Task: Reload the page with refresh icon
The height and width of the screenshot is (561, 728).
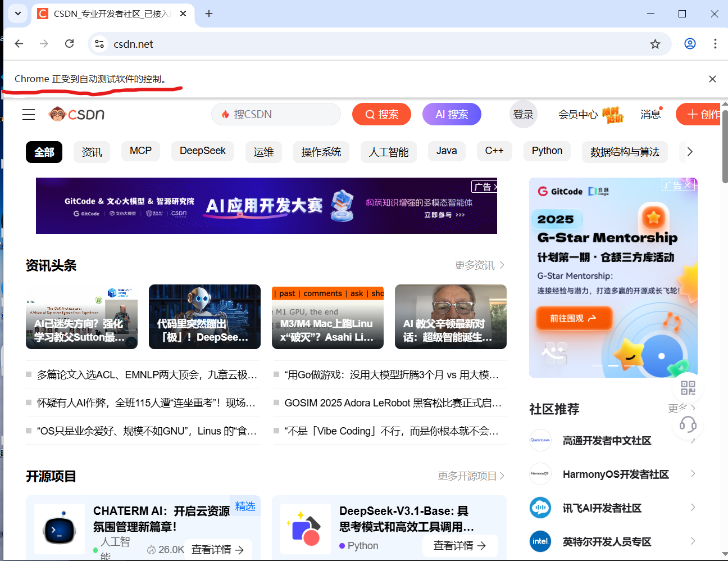Action: pos(69,43)
